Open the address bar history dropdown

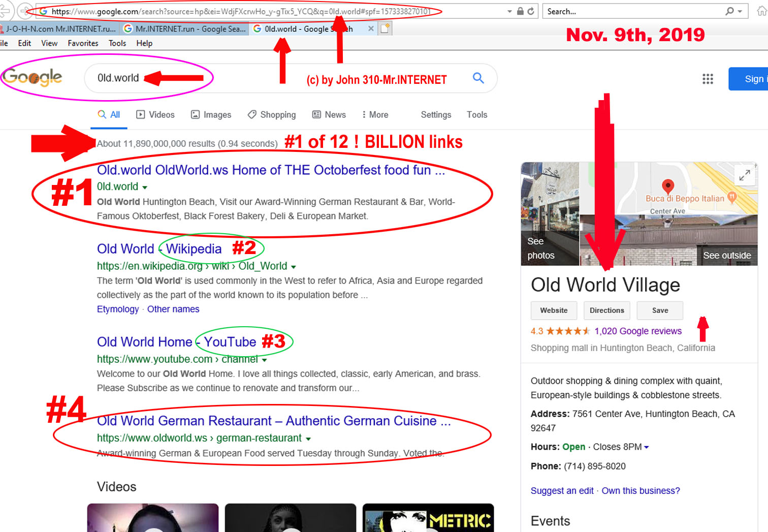pos(509,11)
